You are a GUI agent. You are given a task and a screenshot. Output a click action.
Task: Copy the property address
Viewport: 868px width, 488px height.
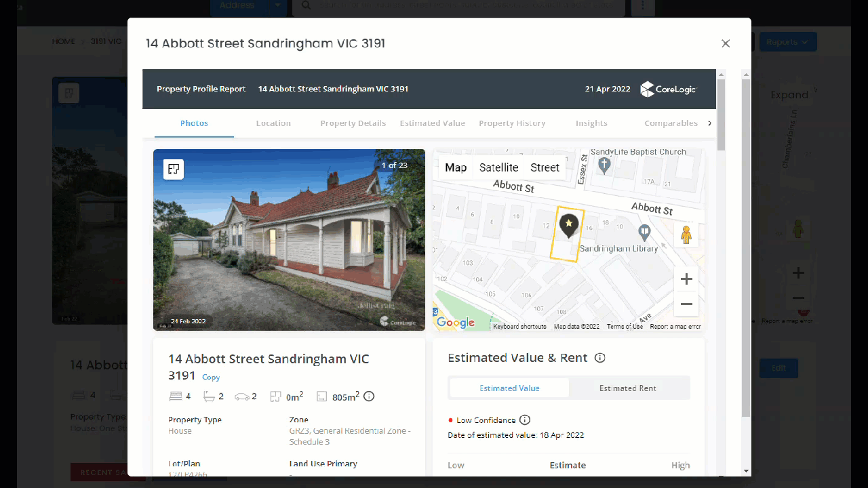211,378
